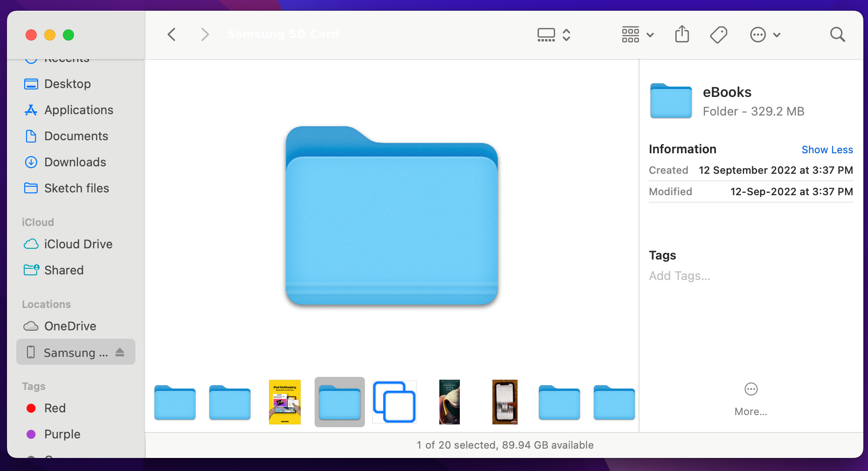The height and width of the screenshot is (471, 868).
Task: Select the dark lock screen image thumbnail
Action: point(450,402)
